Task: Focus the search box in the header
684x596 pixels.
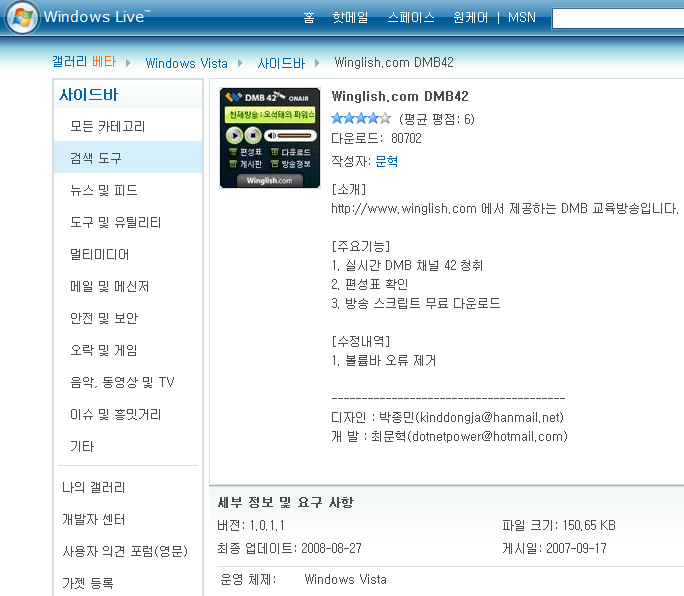Action: point(618,19)
